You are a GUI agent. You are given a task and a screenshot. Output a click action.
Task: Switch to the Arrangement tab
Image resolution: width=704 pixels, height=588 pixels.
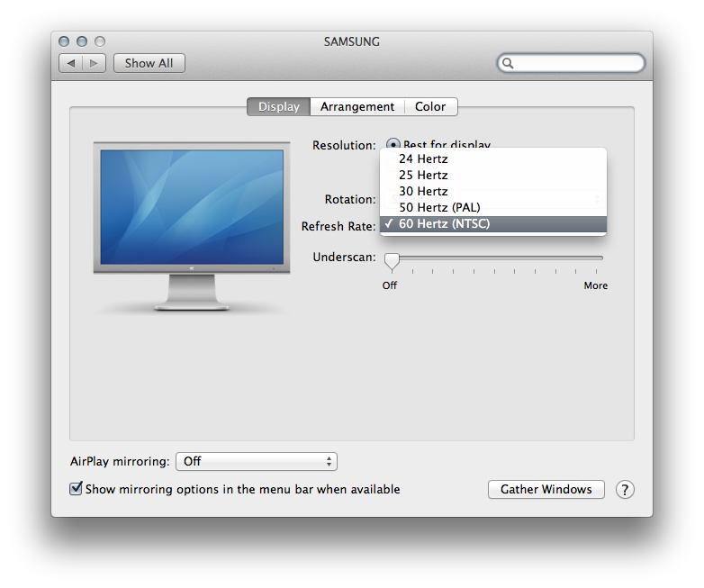pos(357,106)
